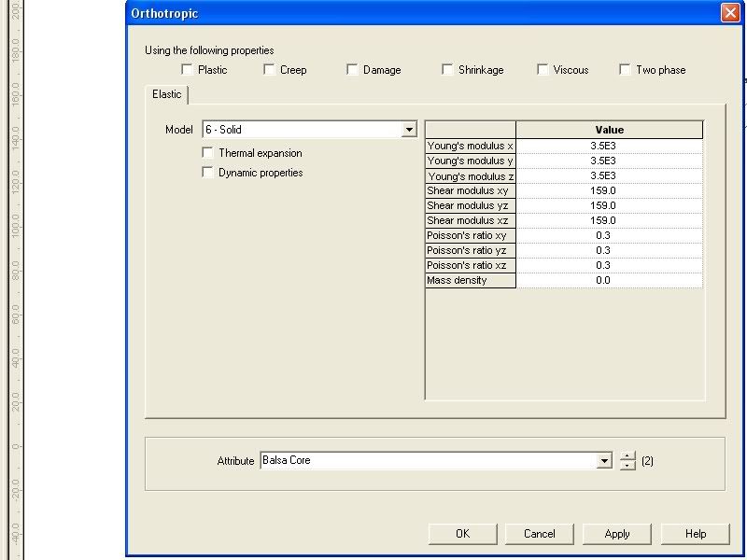Close the Orthotropic dialog window
747x560 pixels.
[730, 13]
